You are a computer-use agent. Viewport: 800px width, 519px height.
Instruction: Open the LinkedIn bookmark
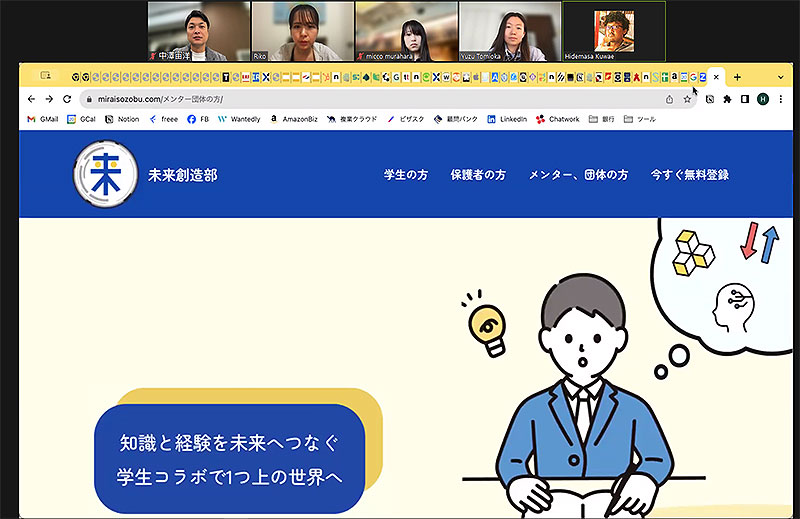pos(507,119)
